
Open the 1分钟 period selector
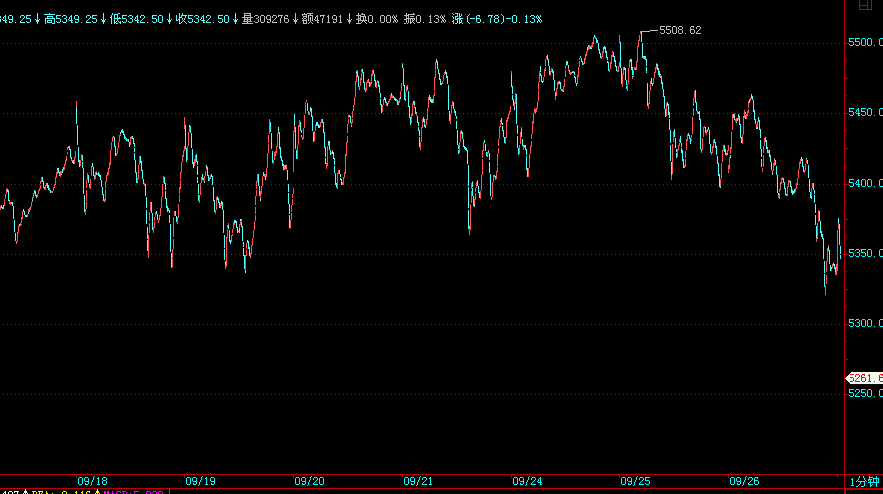pos(865,482)
